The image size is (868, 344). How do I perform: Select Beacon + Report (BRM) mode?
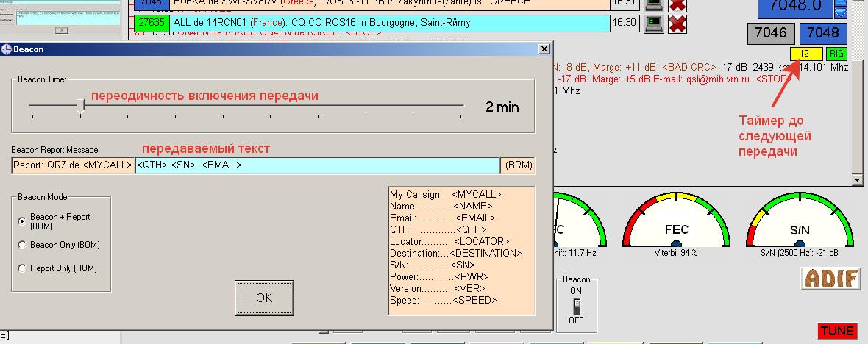tap(23, 221)
